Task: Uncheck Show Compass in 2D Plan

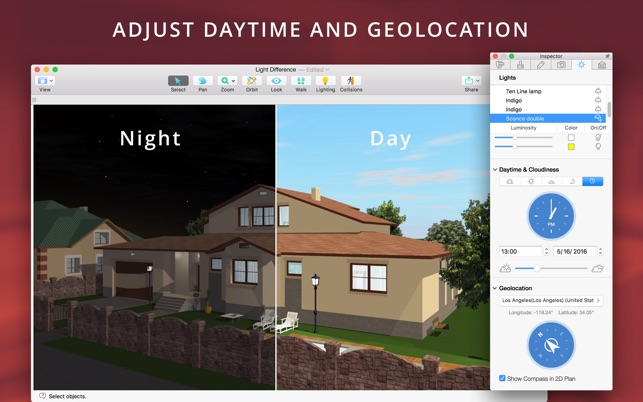Action: (x=502, y=378)
